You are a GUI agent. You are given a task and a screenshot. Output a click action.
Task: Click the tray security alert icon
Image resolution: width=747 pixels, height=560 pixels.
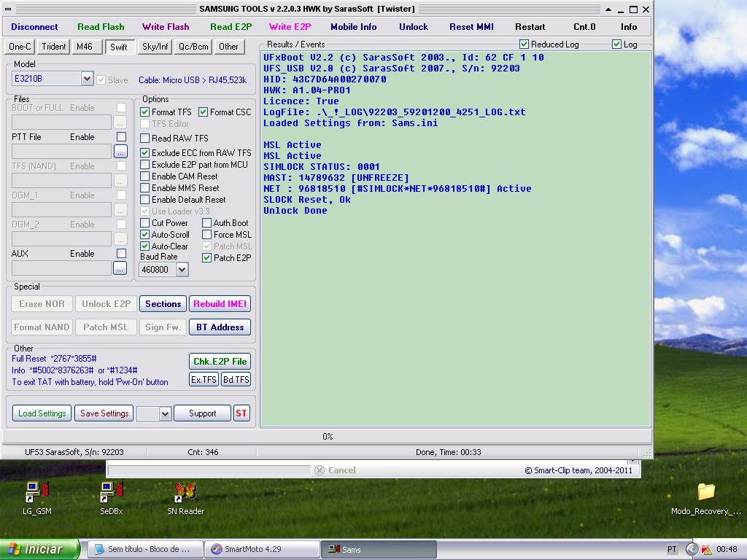click(x=706, y=550)
